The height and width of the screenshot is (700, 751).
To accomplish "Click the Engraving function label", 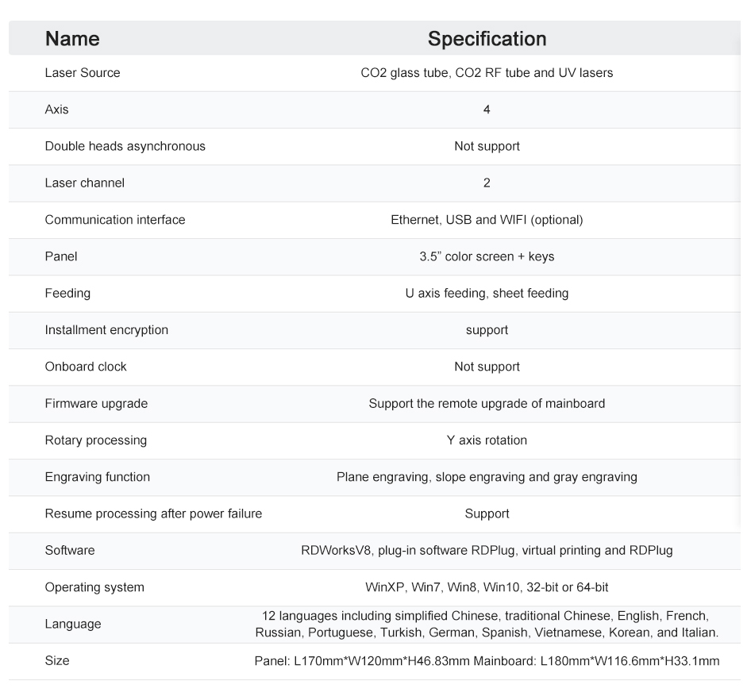I will [98, 477].
